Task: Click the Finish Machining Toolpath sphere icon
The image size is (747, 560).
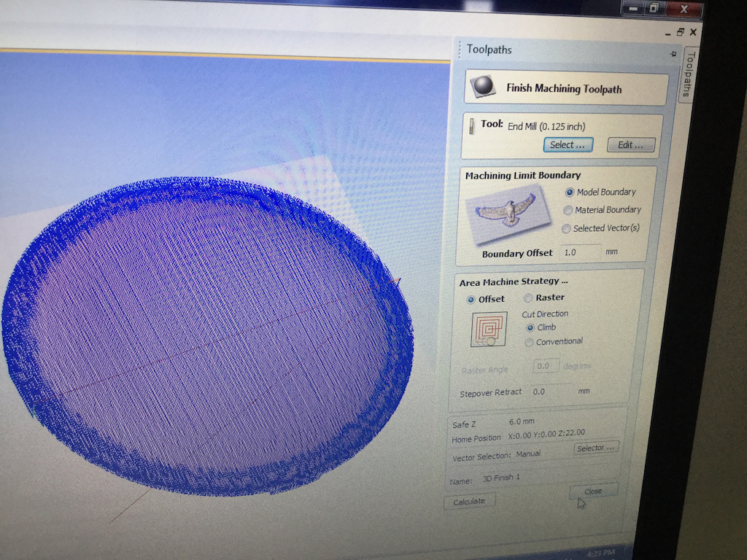Action: point(484,86)
